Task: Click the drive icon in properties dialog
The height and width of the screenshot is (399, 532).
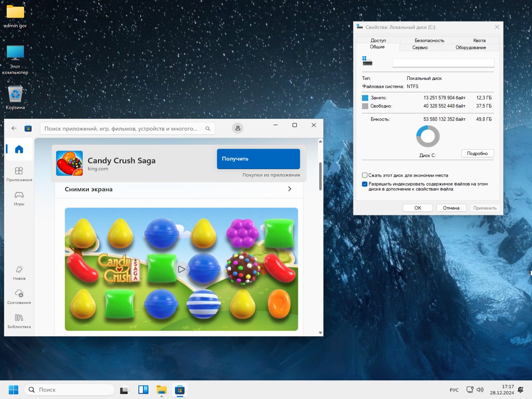Action: tap(367, 61)
